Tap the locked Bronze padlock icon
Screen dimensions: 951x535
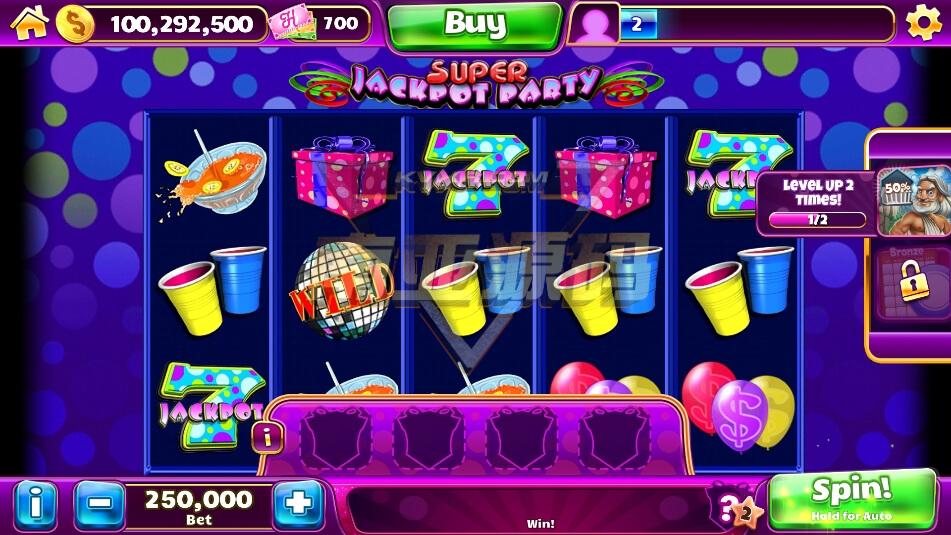point(913,281)
